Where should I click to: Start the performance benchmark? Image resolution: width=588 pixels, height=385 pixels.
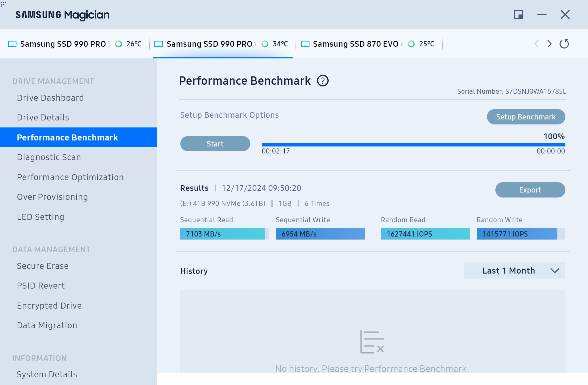click(215, 144)
